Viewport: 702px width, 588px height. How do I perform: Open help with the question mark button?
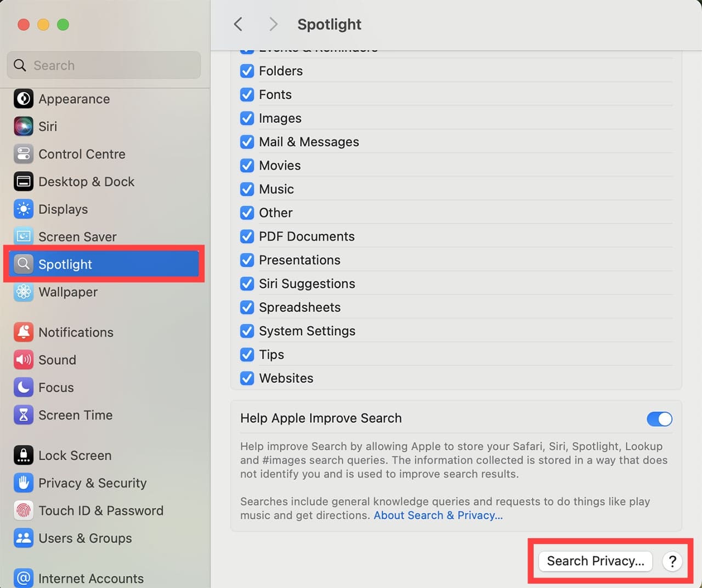[672, 561]
